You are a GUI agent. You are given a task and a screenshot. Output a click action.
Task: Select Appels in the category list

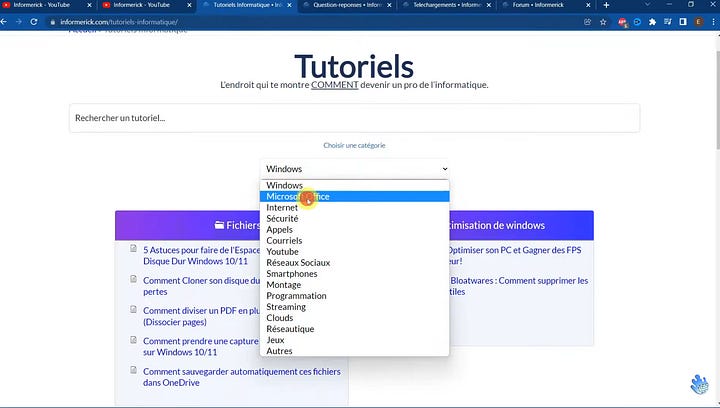tap(354, 229)
